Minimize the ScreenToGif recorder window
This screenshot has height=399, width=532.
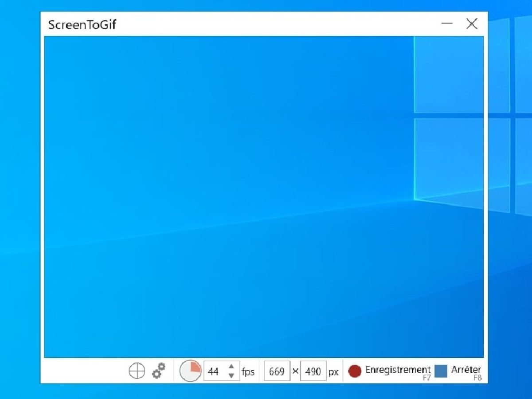pyautogui.click(x=447, y=23)
